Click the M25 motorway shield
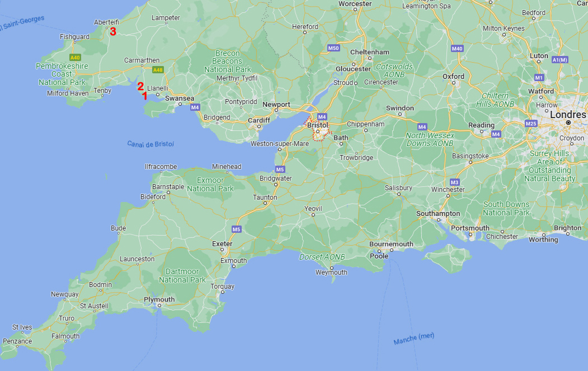588x371 pixels. 531,124
